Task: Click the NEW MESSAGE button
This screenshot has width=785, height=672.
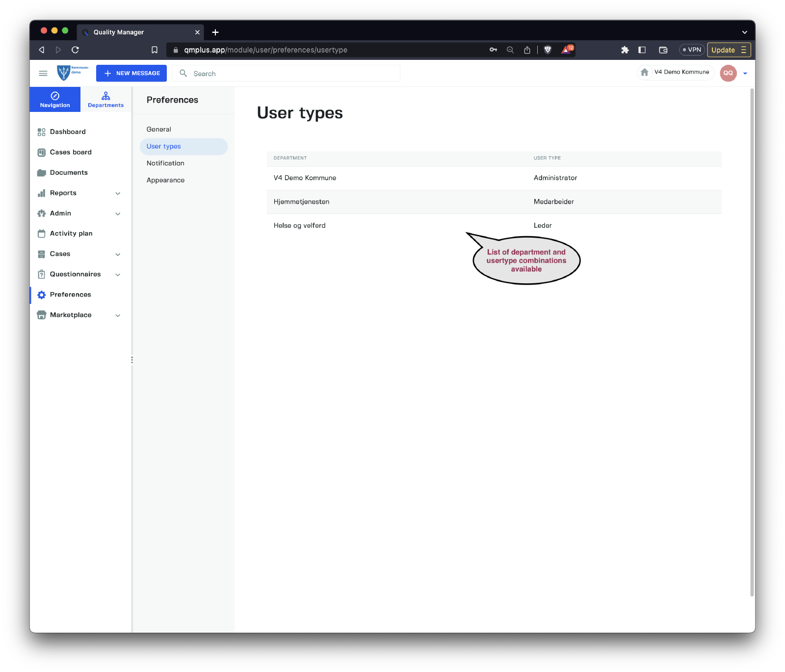Action: point(131,73)
